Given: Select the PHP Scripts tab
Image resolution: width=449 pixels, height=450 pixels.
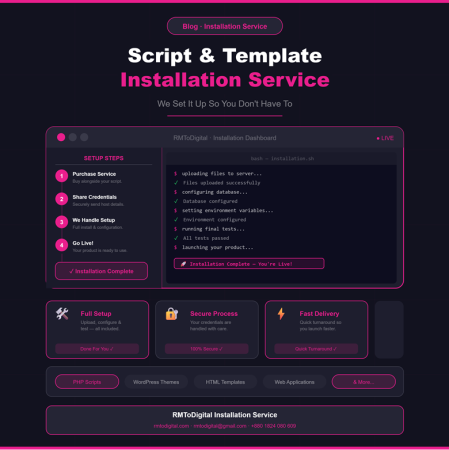Looking at the screenshot, I should [x=87, y=382].
